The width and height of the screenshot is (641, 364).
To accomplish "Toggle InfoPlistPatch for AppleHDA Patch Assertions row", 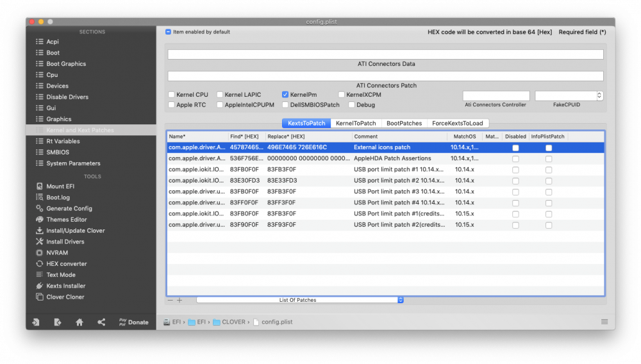I will point(549,159).
